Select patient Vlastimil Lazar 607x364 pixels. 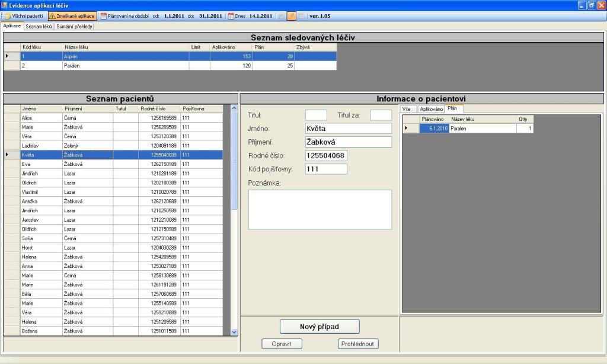point(113,192)
